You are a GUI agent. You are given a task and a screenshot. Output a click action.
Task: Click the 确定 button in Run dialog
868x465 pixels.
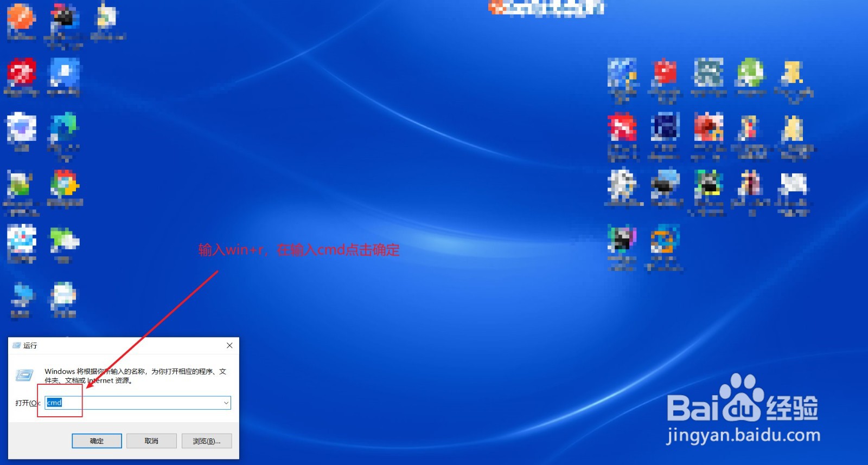pyautogui.click(x=97, y=441)
